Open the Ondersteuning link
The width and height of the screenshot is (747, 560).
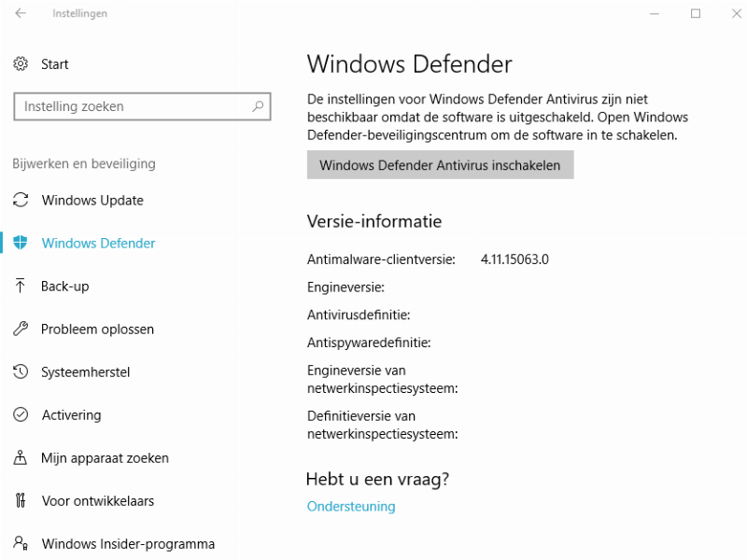351,507
